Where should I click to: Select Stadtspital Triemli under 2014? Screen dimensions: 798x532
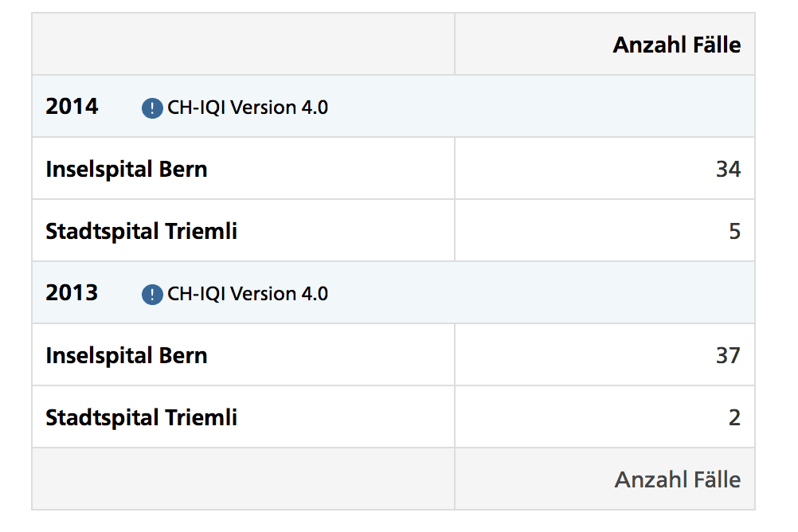[x=141, y=232]
